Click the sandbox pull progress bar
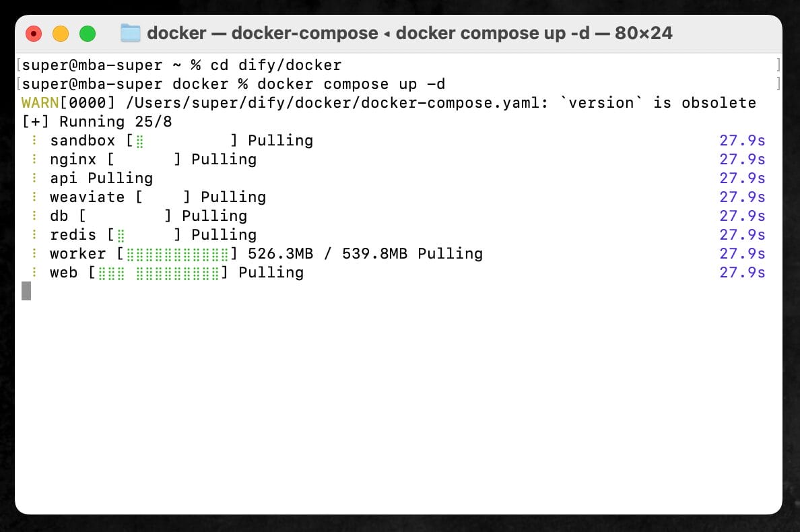 click(x=182, y=141)
